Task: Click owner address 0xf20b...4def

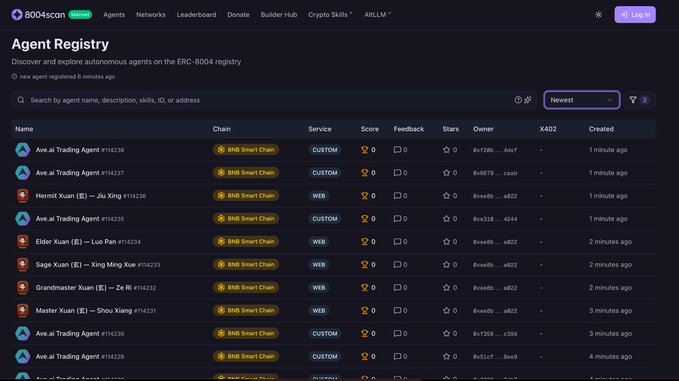Action: tap(495, 150)
